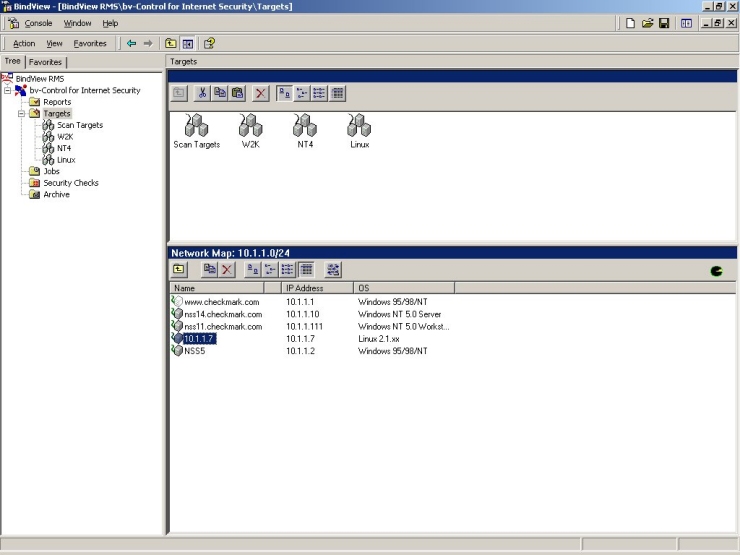Select Large Icons view in Targets toolbar
Viewport: 740px width, 555px height.
[x=284, y=93]
